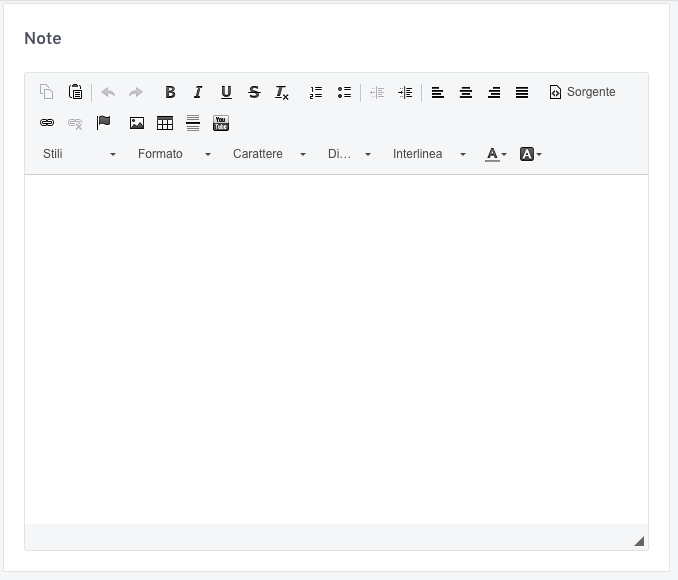Open the Interlinea line spacing menu
The image size is (678, 580).
click(429, 154)
